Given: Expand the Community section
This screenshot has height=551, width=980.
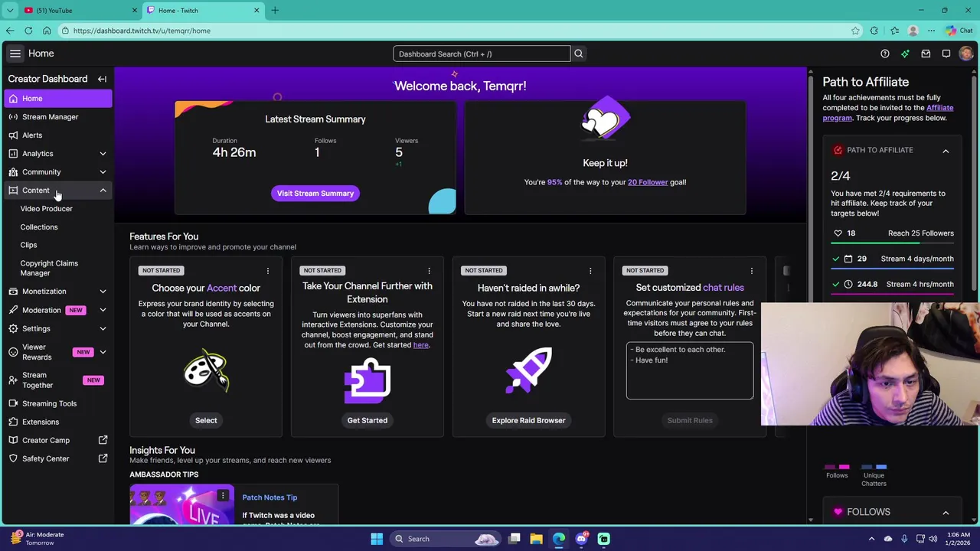Looking at the screenshot, I should (103, 172).
